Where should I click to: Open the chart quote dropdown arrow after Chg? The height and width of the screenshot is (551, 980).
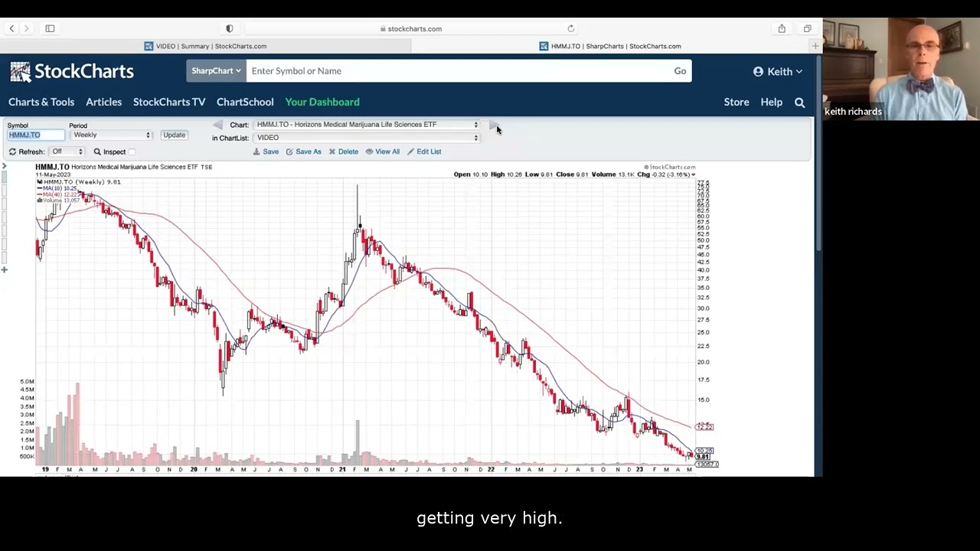click(x=693, y=174)
